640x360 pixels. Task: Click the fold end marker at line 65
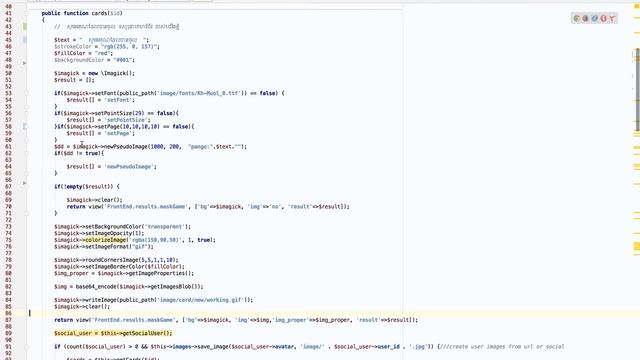pos(27,173)
